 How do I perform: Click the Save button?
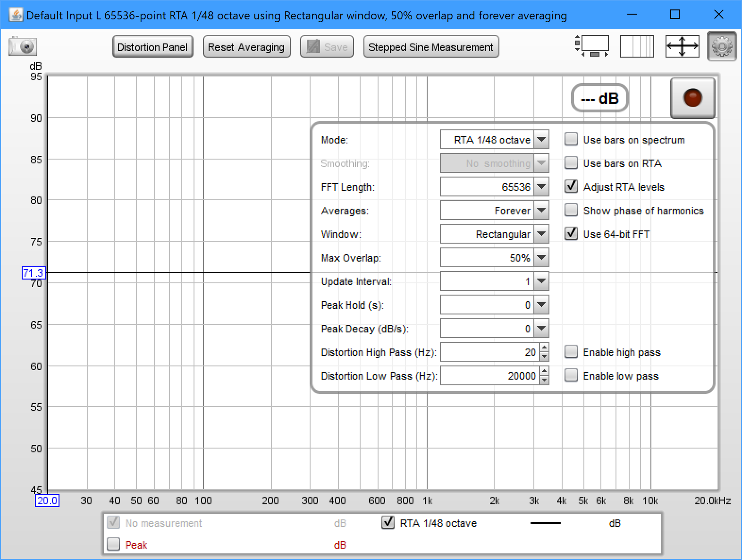click(327, 47)
